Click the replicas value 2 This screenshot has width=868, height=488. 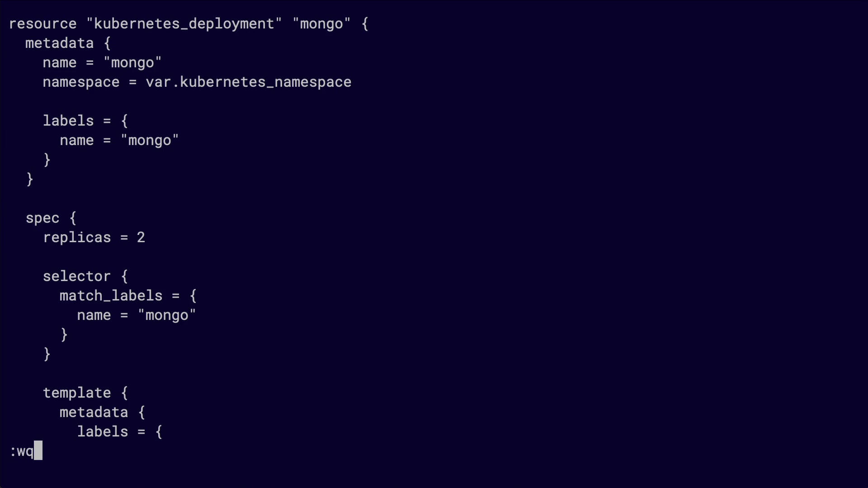click(141, 238)
